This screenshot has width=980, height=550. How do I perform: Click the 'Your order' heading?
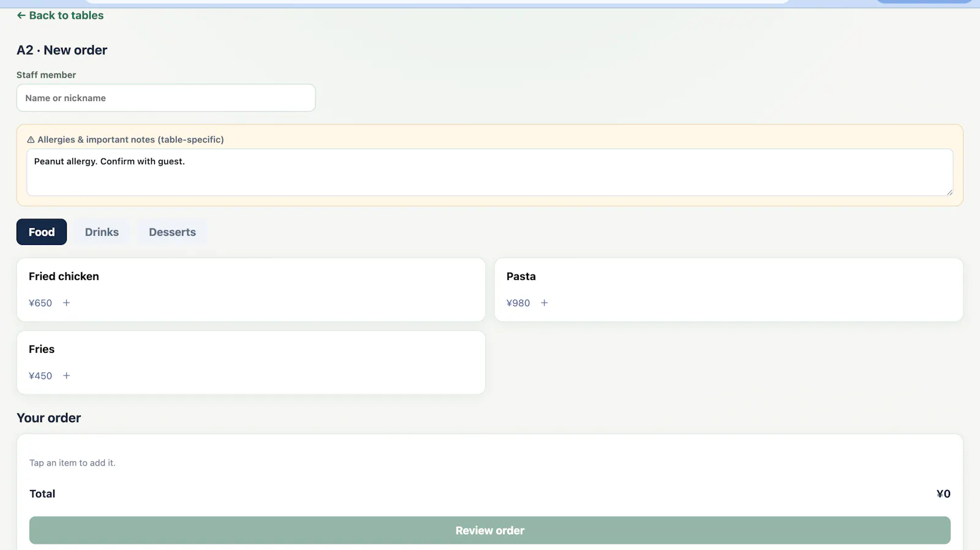pyautogui.click(x=49, y=418)
